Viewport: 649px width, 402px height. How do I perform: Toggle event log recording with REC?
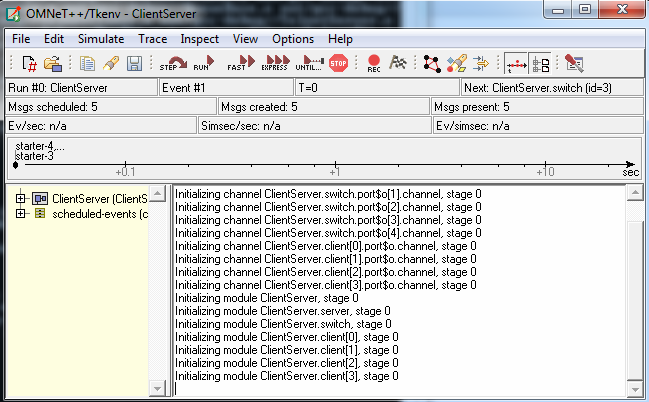374,63
